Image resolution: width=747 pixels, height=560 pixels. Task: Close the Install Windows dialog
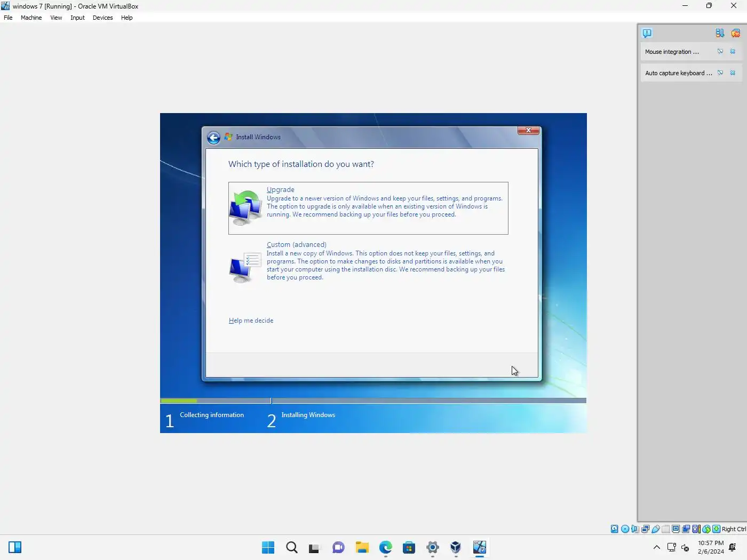(528, 130)
